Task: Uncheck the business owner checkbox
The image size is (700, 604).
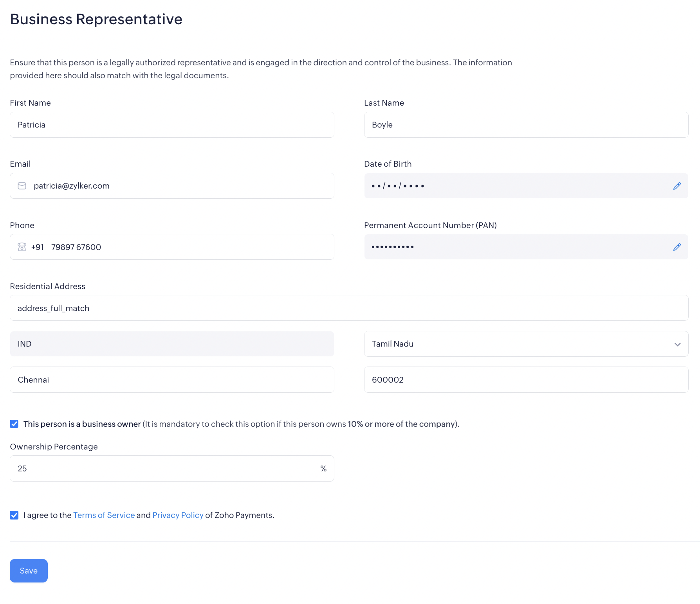Action: tap(14, 424)
